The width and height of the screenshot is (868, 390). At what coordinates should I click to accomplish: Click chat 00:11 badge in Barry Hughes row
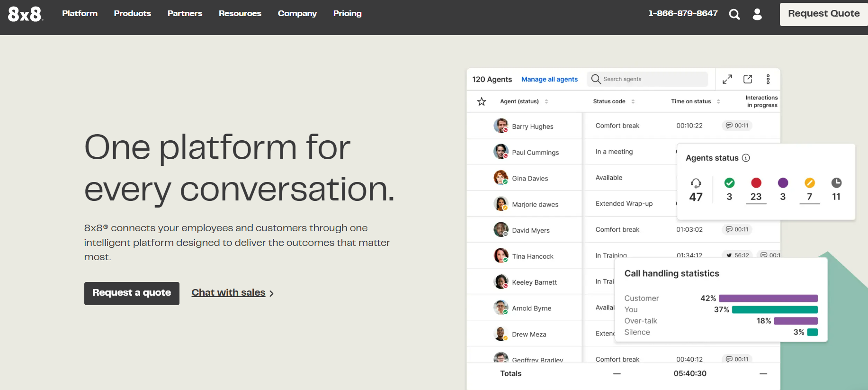[x=737, y=126]
